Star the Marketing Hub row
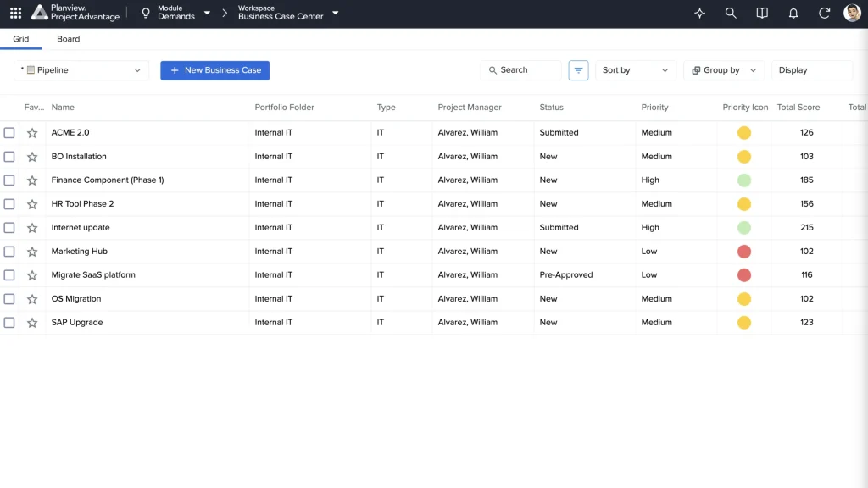 tap(32, 251)
